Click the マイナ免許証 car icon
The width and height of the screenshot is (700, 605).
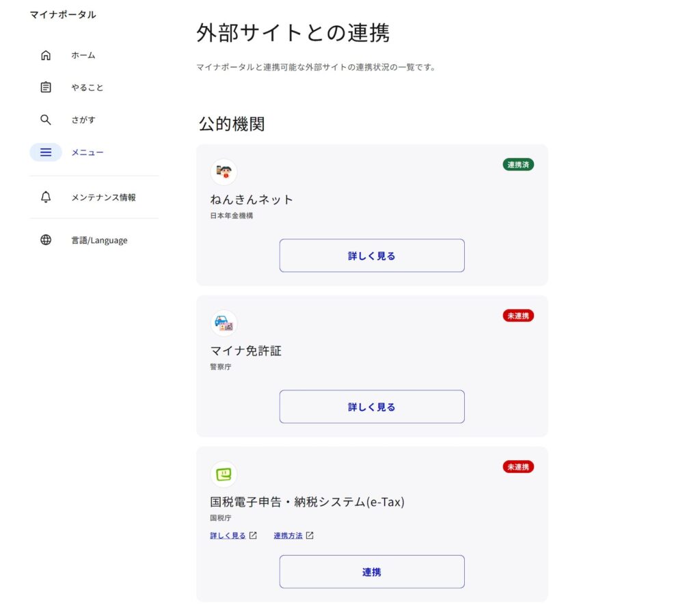[224, 323]
